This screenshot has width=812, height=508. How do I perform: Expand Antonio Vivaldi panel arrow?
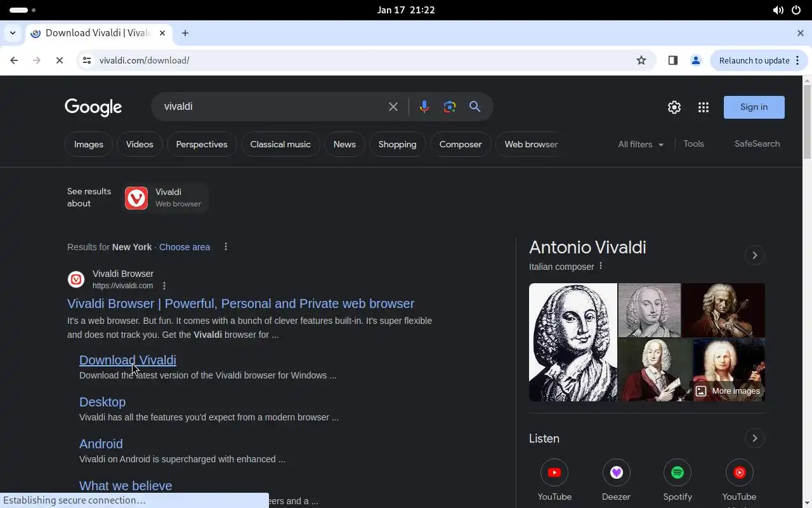pyautogui.click(x=754, y=255)
